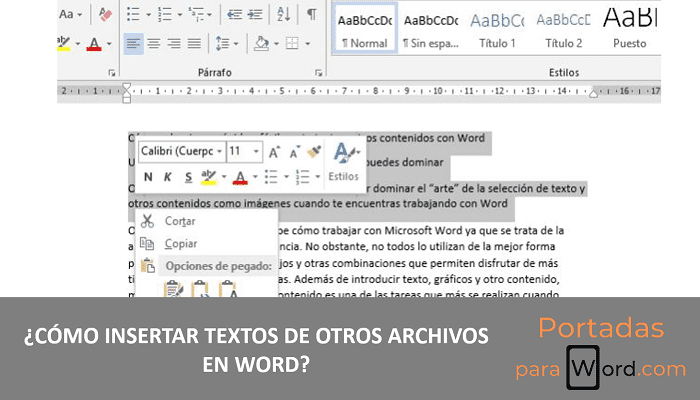This screenshot has width=700, height=400.
Task: Open the ribbon font color dropdown arrow
Action: click(x=109, y=44)
